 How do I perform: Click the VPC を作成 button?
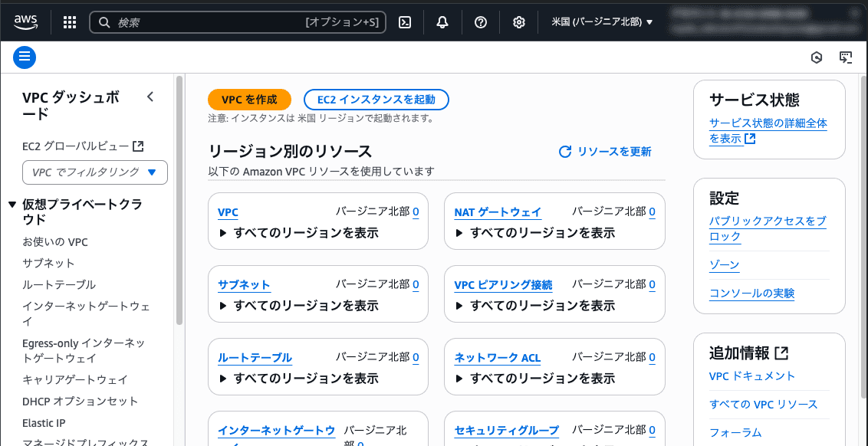pos(249,100)
